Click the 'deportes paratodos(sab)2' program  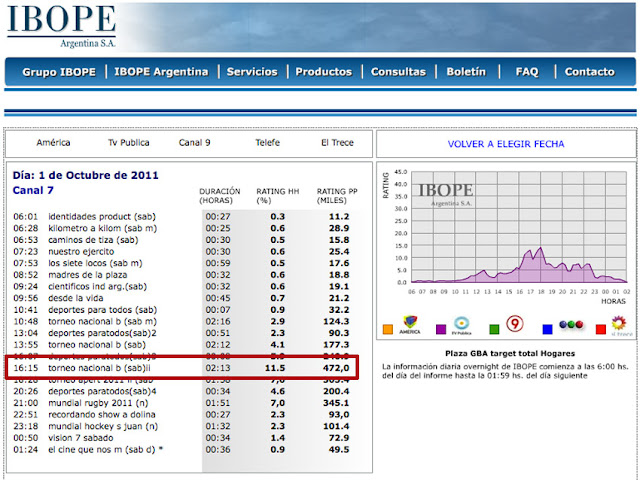tap(102, 333)
